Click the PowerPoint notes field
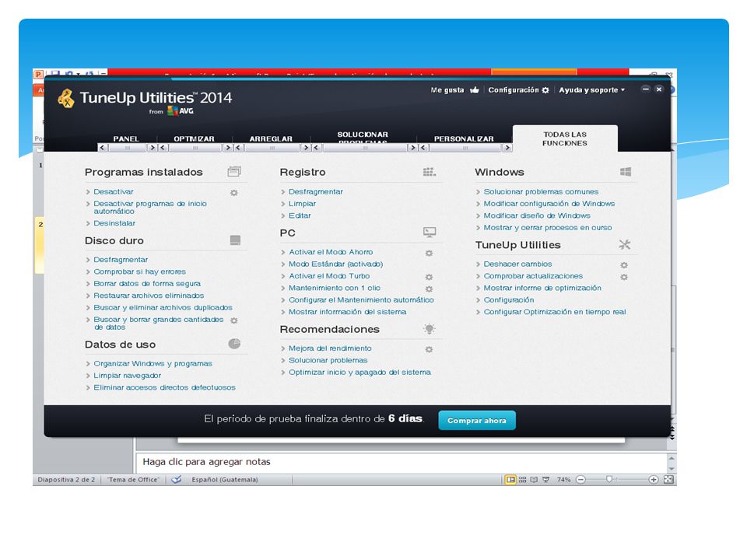Image resolution: width=747 pixels, height=560 pixels. point(401,462)
